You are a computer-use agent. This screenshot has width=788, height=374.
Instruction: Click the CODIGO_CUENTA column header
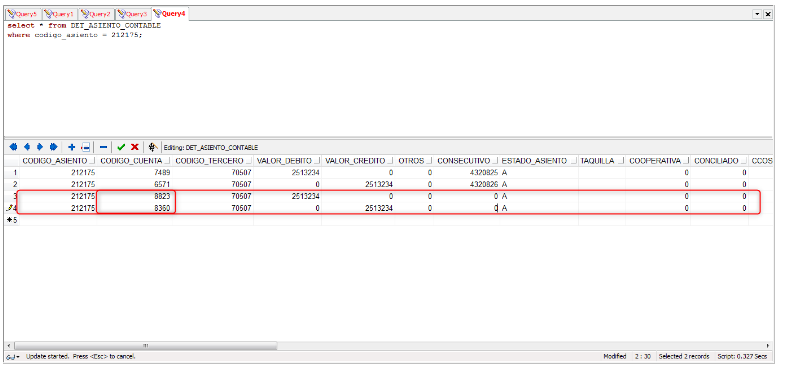coord(135,161)
